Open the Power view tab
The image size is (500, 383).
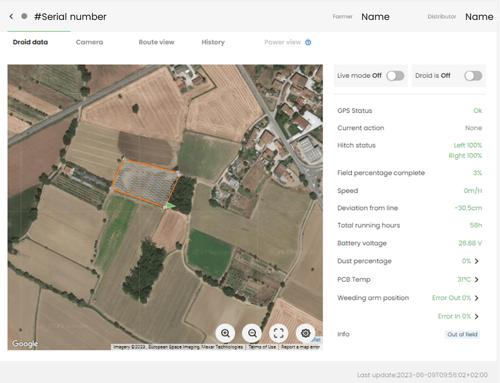click(x=283, y=42)
